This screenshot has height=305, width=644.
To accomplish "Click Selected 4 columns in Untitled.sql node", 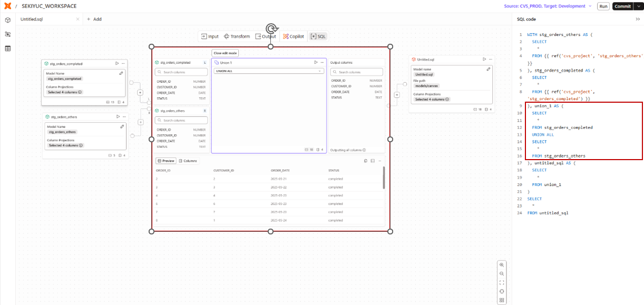I will click(x=431, y=99).
